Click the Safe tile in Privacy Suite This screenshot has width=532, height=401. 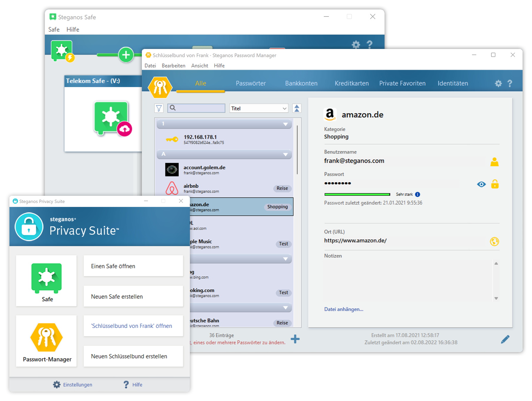[46, 281]
